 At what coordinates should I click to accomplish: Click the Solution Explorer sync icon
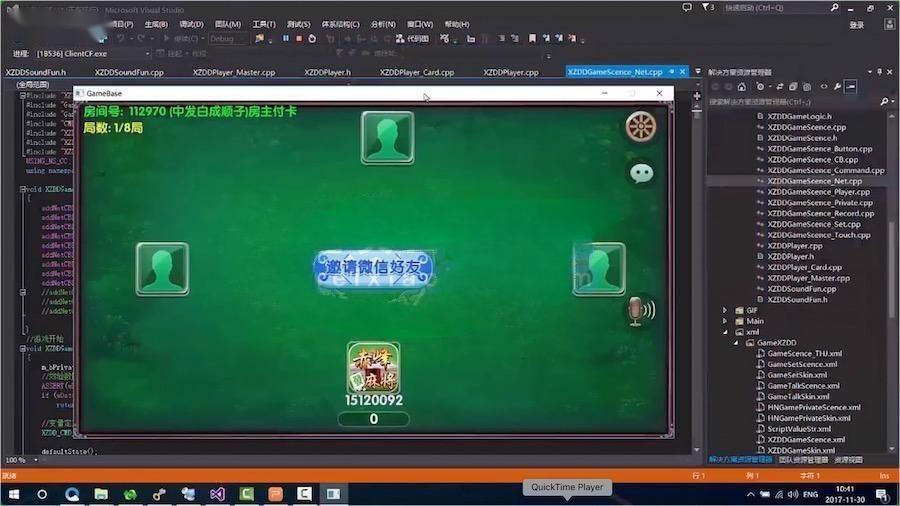(x=779, y=87)
